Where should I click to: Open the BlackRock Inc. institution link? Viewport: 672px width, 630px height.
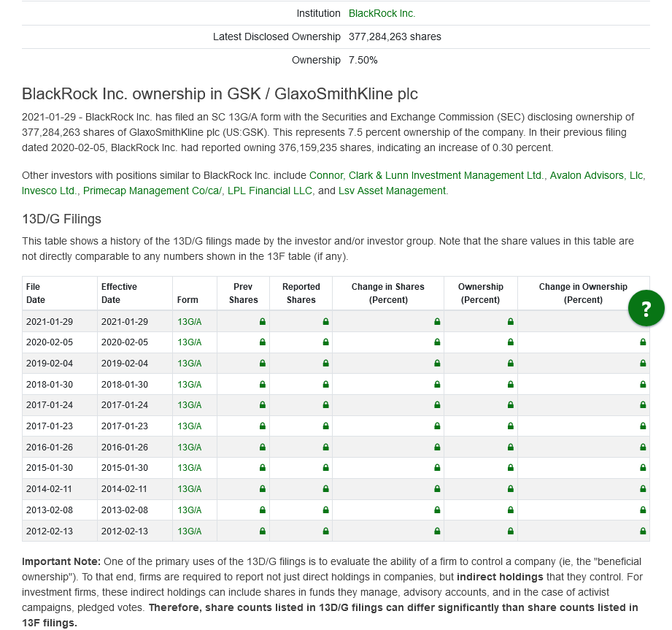pos(382,13)
